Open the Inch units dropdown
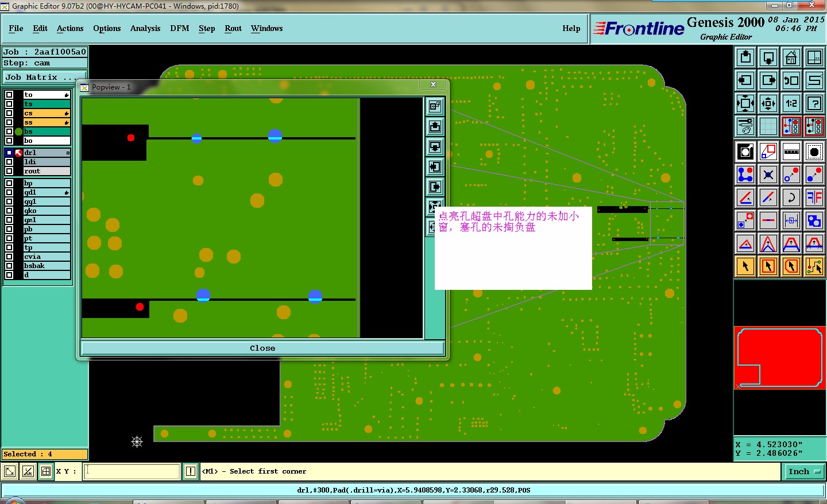This screenshot has height=504, width=827. coord(804,471)
